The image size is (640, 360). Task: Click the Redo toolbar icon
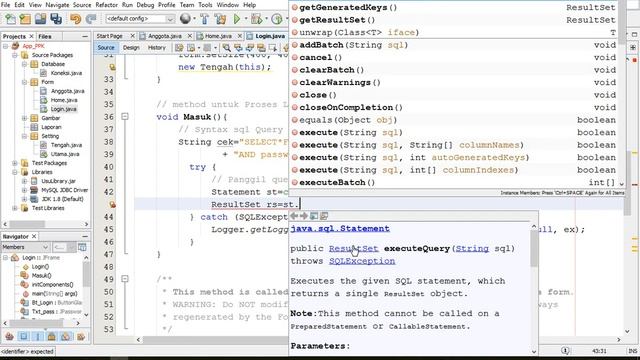(x=91, y=19)
